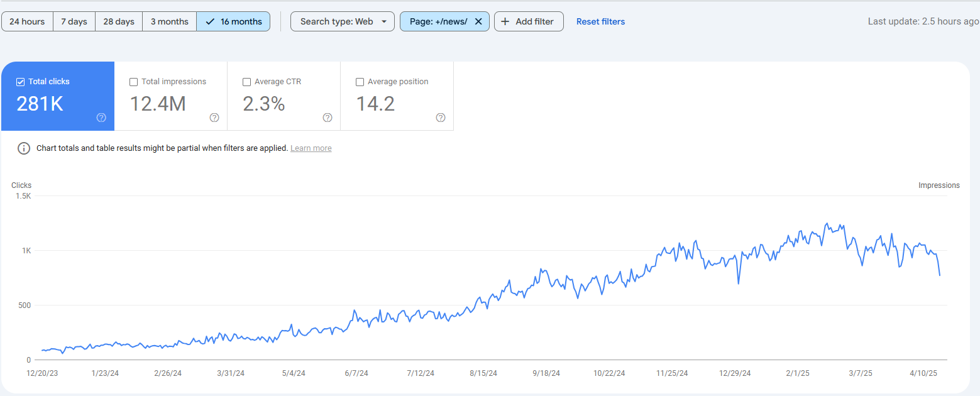Open help icon on Average CTR card
This screenshot has width=980, height=396.
328,118
